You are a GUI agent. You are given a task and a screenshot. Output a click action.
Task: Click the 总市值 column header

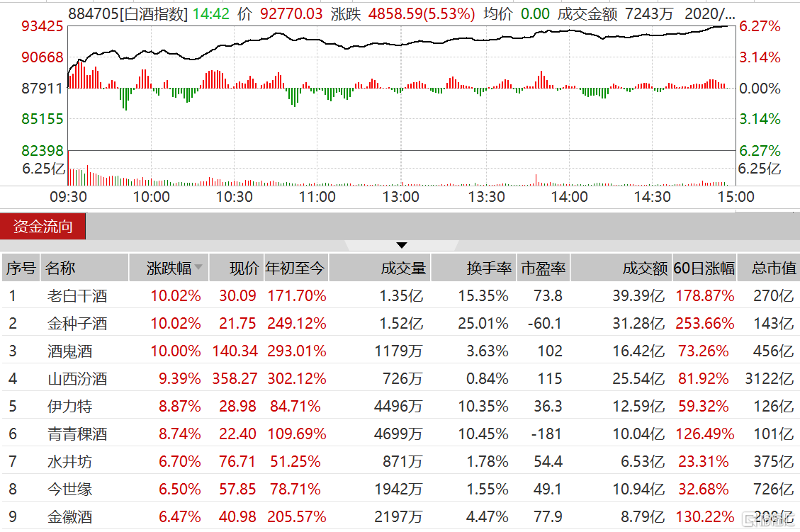tap(768, 268)
